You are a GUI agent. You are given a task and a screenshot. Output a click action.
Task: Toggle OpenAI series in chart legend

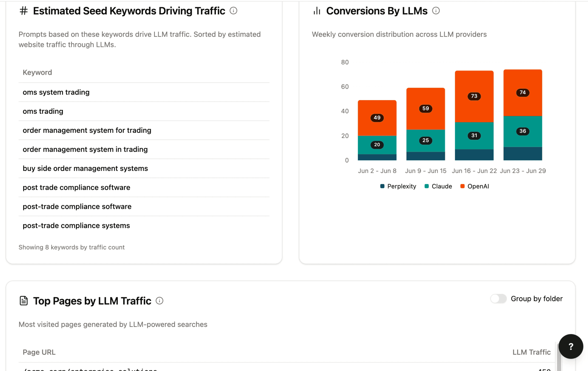pyautogui.click(x=474, y=186)
